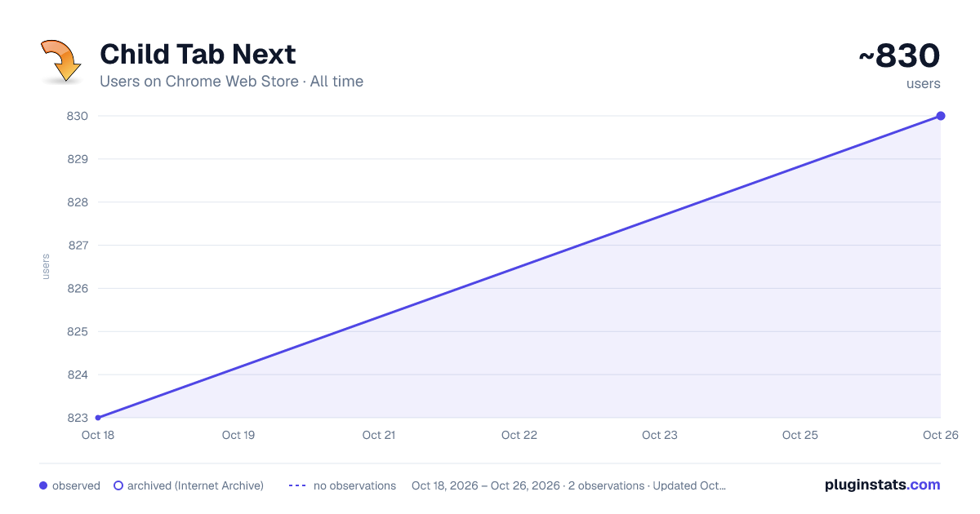Click the Oct 18 x-axis label
Viewport: 980px width, 514px height.
(x=98, y=435)
